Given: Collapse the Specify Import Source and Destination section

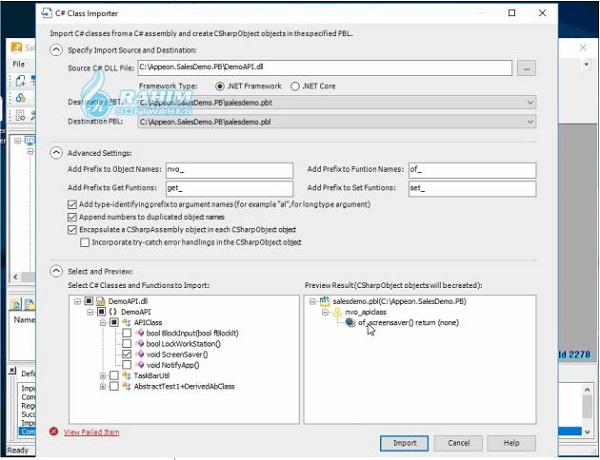Looking at the screenshot, I should coord(56,50).
